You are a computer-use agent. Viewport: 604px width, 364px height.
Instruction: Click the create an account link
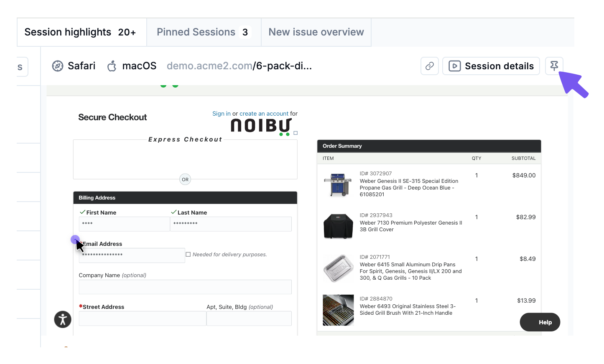264,114
